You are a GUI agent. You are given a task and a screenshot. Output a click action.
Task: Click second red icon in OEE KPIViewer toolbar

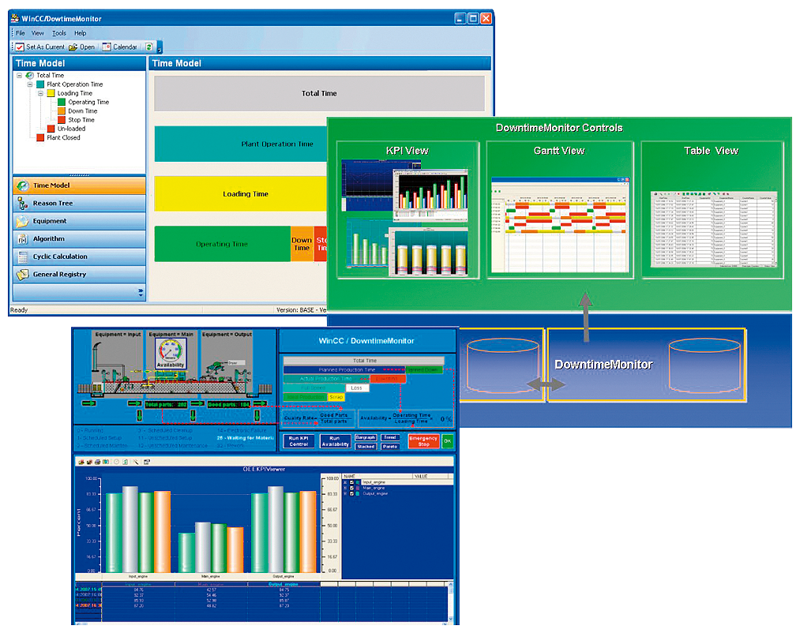tap(88, 462)
